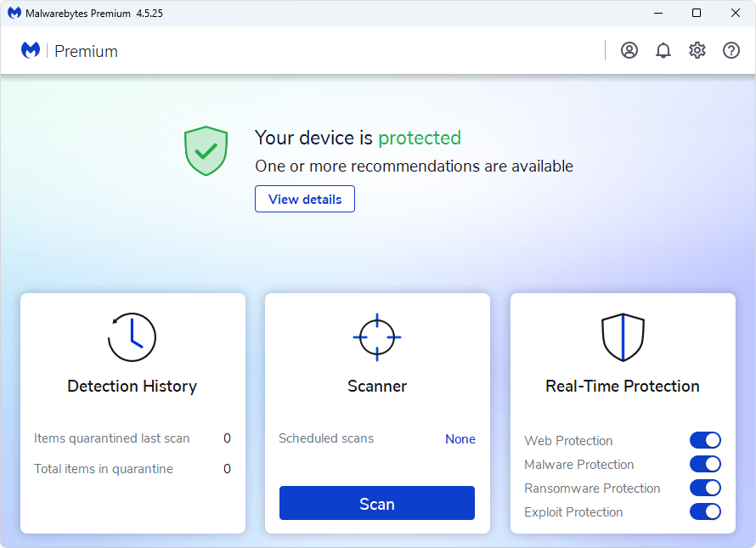Click the green protected shield icon
Screen dimensions: 756x548
point(206,151)
